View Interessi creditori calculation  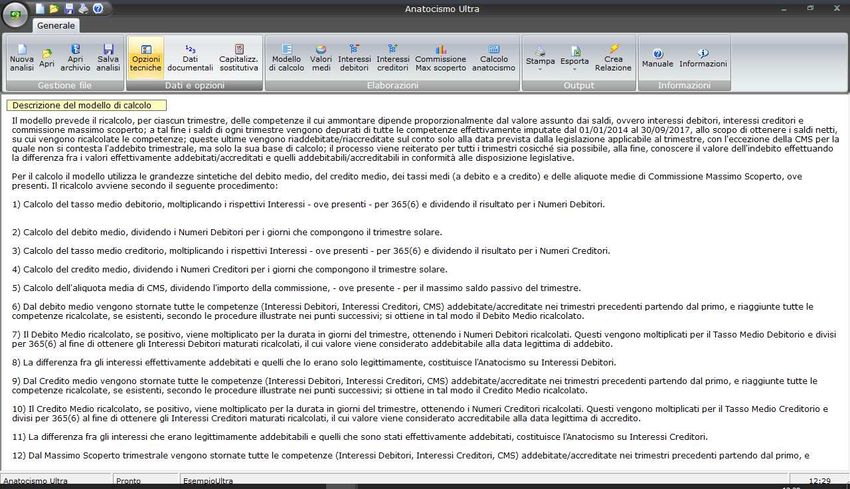[393, 58]
